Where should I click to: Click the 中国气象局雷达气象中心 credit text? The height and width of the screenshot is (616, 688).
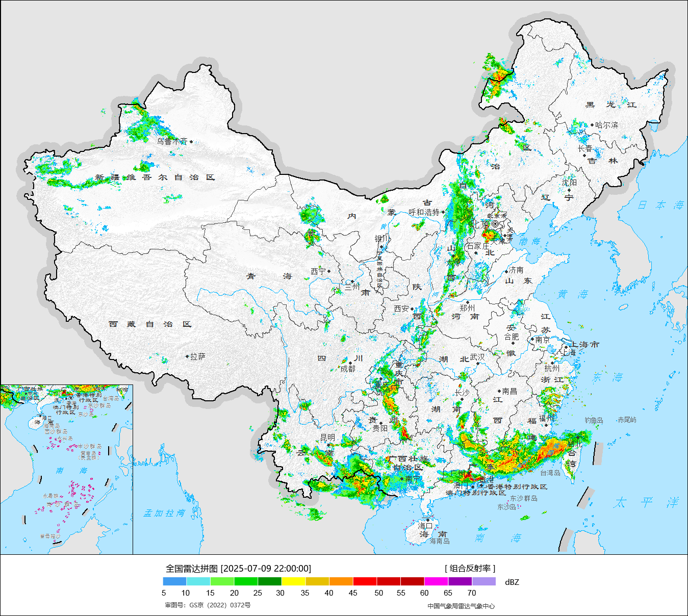(461, 606)
